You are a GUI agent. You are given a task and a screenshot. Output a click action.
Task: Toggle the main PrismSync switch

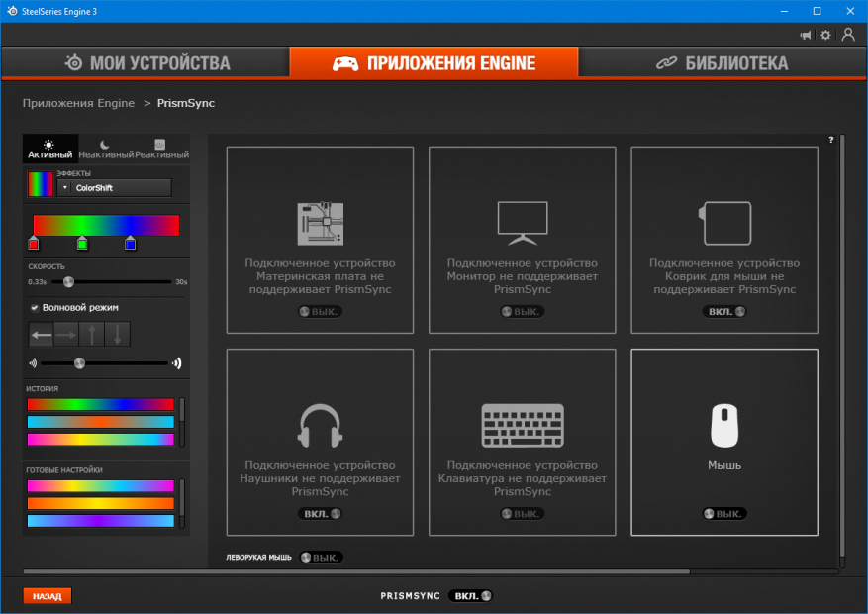pyautogui.click(x=470, y=596)
